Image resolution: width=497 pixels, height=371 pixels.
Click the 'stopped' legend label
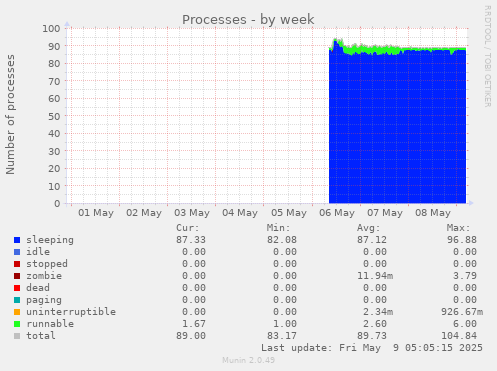47,264
